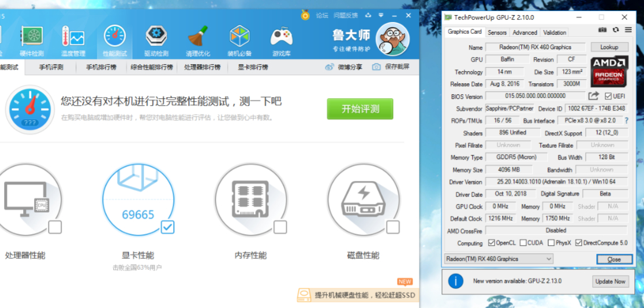644x308 pixels.
Task: Switch to the Sensors tab in GPU-Z
Action: point(497,32)
